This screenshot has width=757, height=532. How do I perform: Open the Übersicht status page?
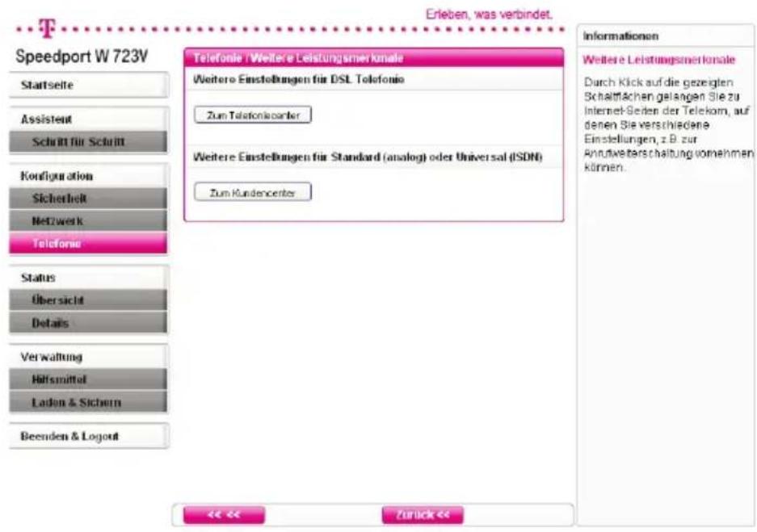pyautogui.click(x=89, y=300)
